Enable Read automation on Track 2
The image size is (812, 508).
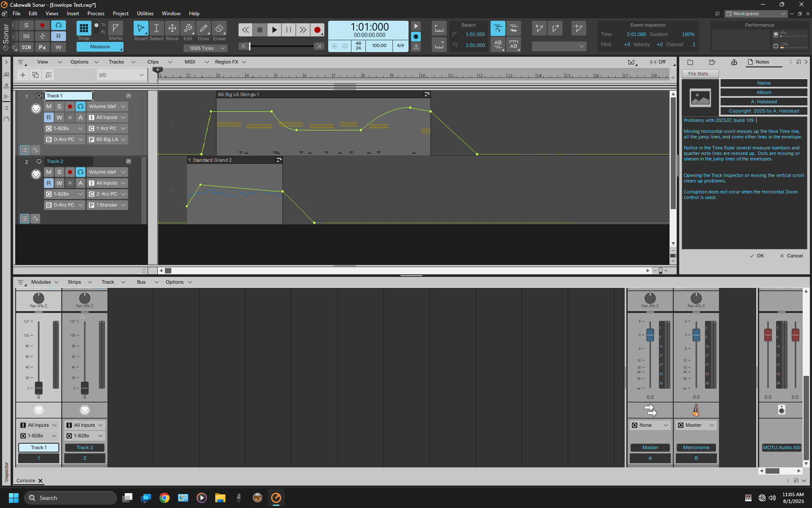(x=49, y=183)
